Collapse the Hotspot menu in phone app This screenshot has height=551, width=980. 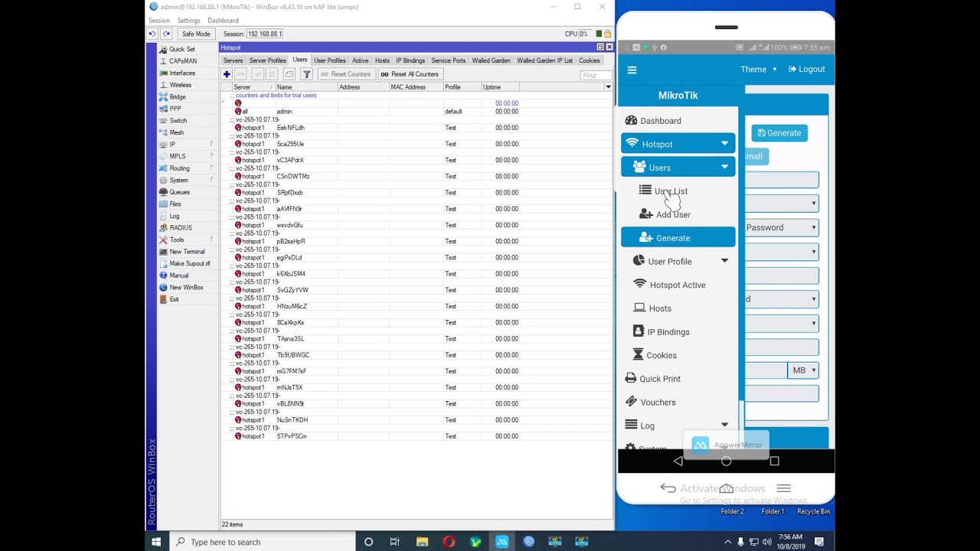coord(678,144)
